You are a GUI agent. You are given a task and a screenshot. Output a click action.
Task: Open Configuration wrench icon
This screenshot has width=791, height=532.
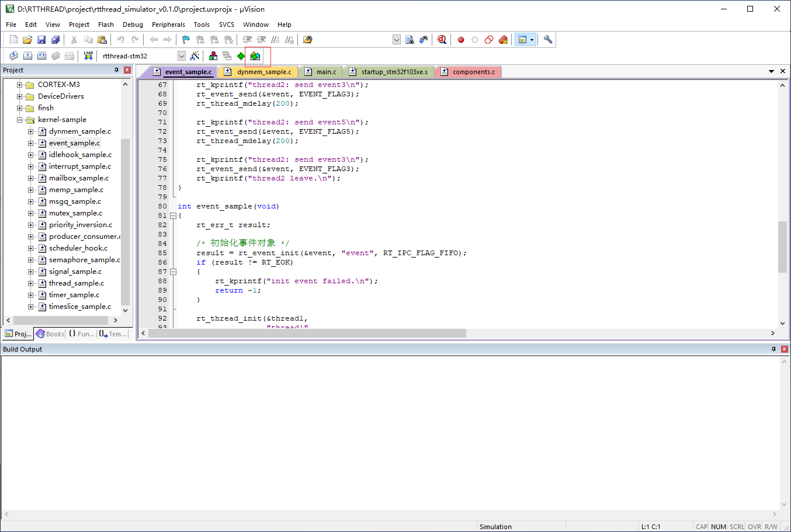point(548,40)
